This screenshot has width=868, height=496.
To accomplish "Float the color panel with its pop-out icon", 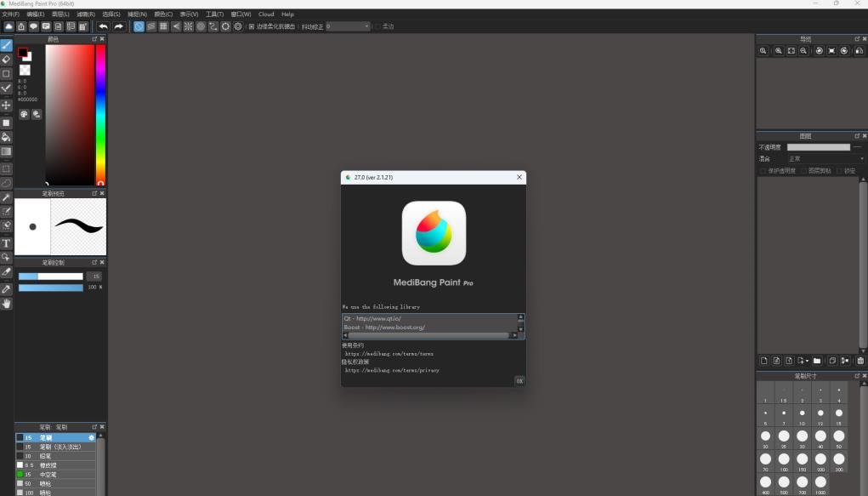I will pos(94,39).
